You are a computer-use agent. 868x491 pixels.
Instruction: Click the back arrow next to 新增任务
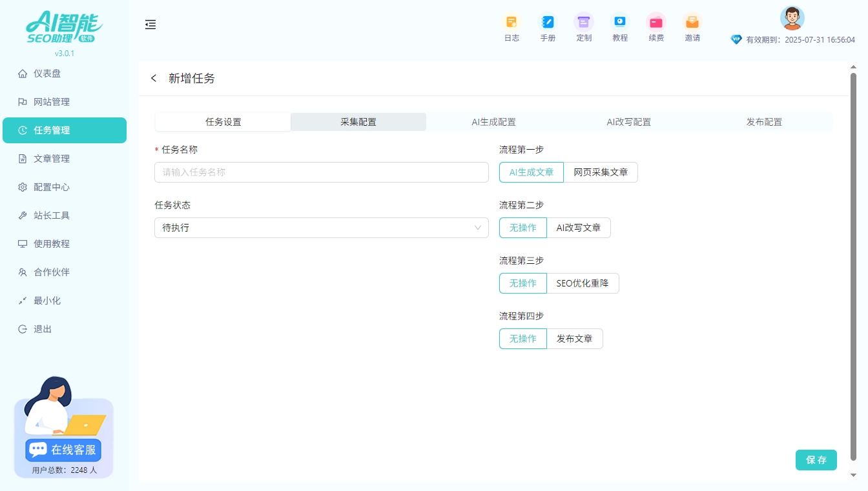[154, 78]
